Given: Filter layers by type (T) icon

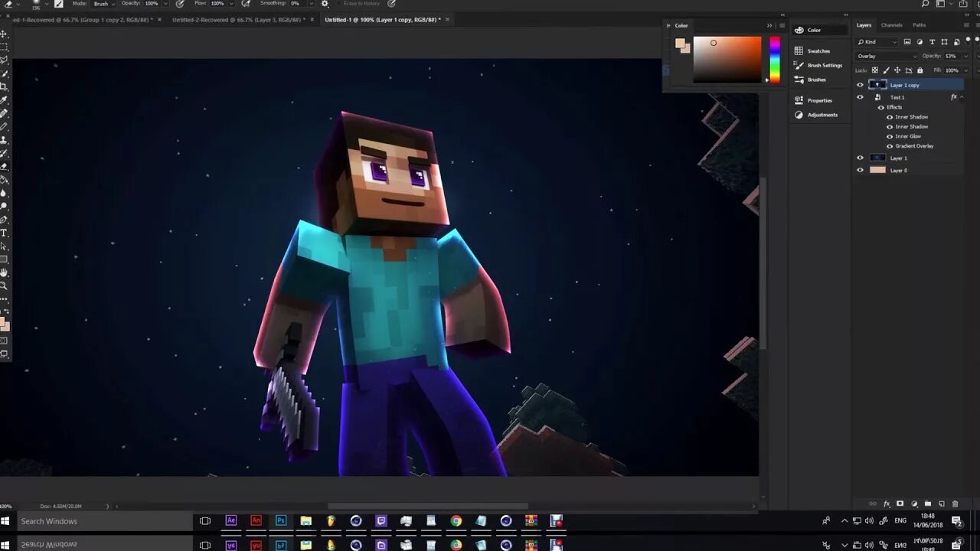Looking at the screenshot, I should (932, 42).
